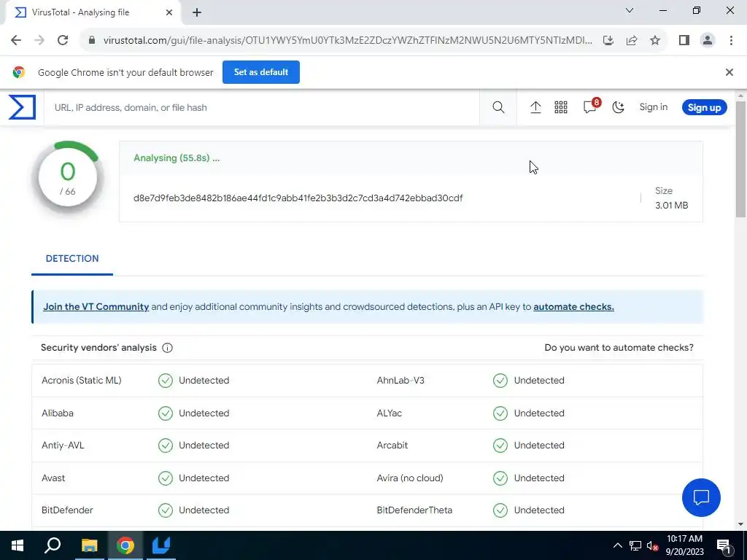
Task: Click the 3.01 MB size value
Action: pos(671,205)
